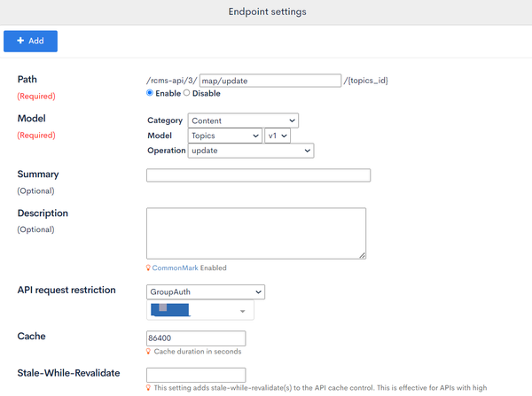The width and height of the screenshot is (532, 396).
Task: Click the Stale-While-Revalidate label
Action: (x=68, y=373)
